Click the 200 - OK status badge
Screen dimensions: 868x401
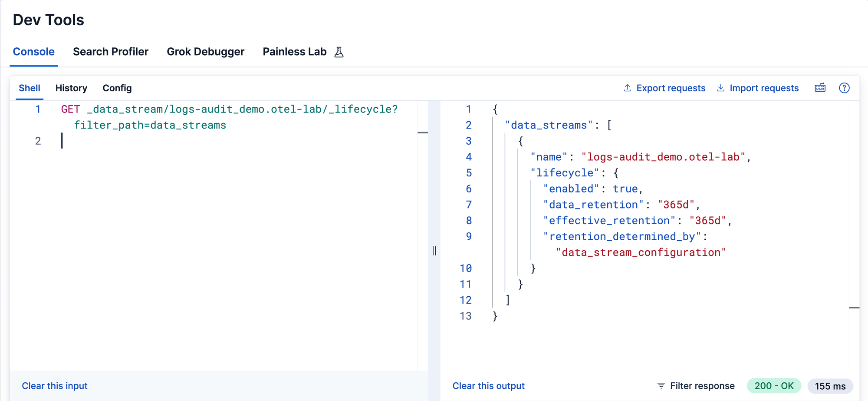pos(774,386)
